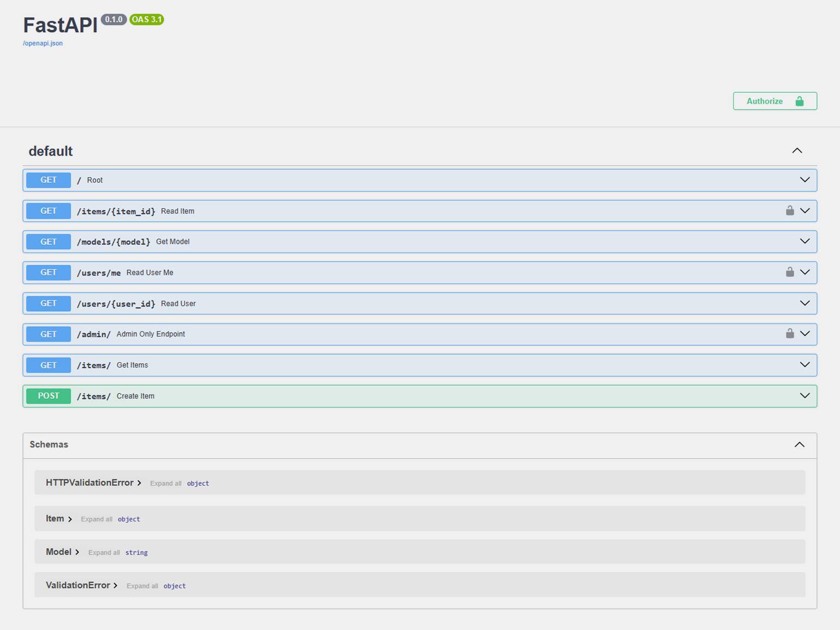The width and height of the screenshot is (840, 630).
Task: Click the lock icon on /items/{item_id} row
Action: coord(789,211)
